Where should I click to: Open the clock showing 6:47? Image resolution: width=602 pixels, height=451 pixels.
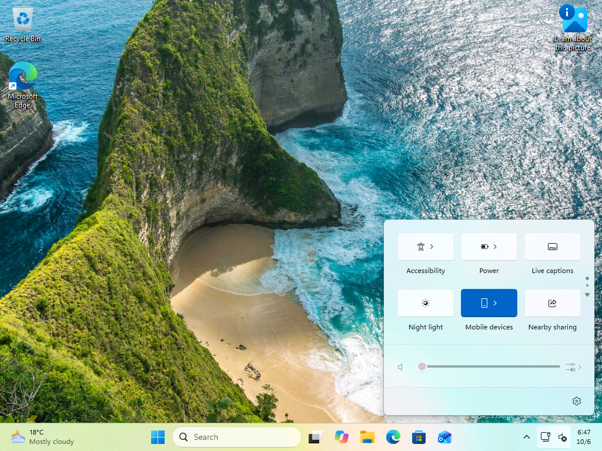tap(584, 437)
